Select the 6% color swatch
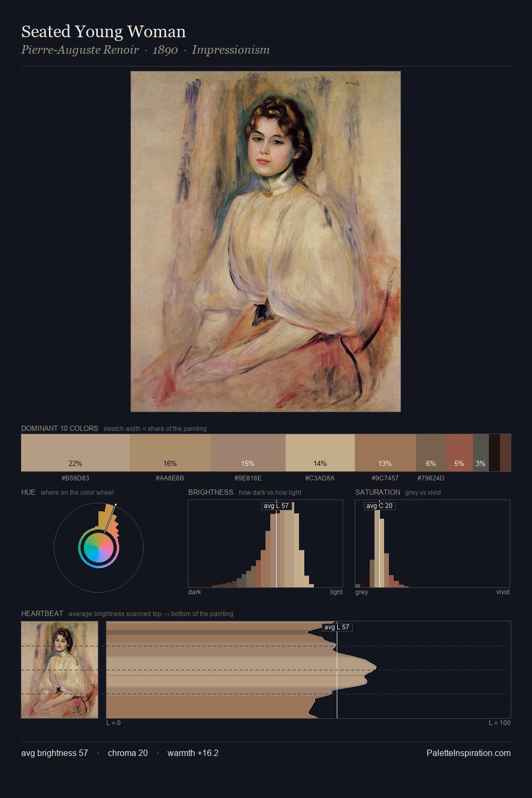Screen dimensions: 532x798 pyautogui.click(x=431, y=453)
